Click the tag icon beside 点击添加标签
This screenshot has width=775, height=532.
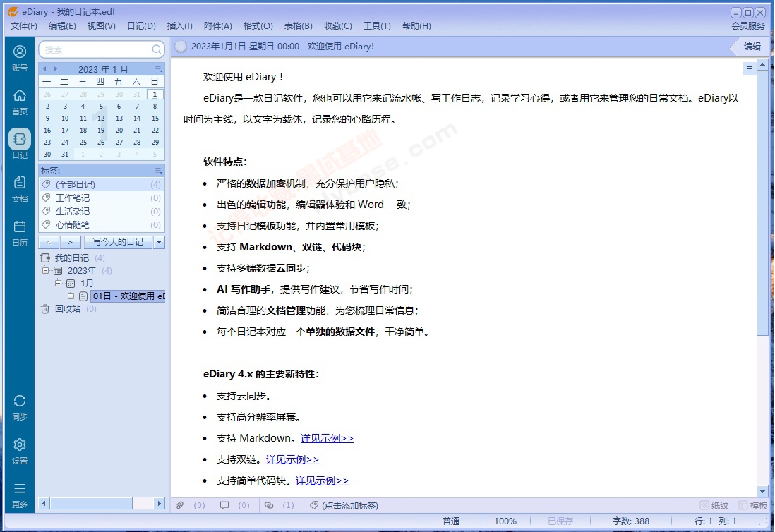[x=314, y=505]
